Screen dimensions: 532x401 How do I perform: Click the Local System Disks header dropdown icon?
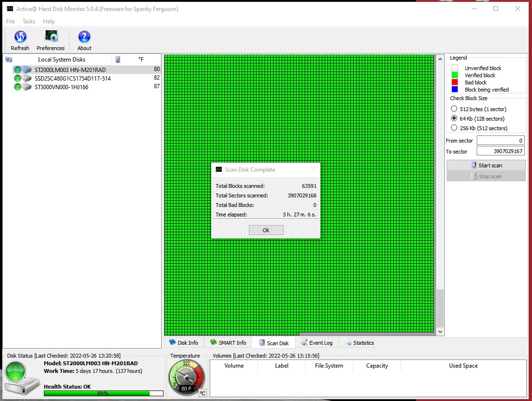9,59
